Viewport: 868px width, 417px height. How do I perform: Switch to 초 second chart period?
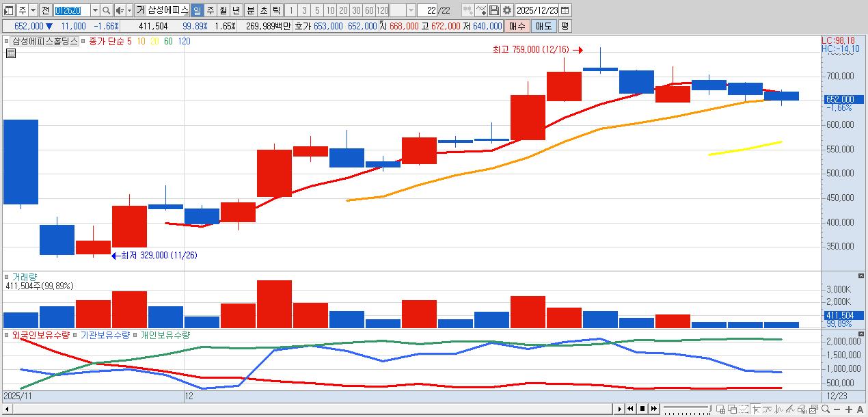262,10
